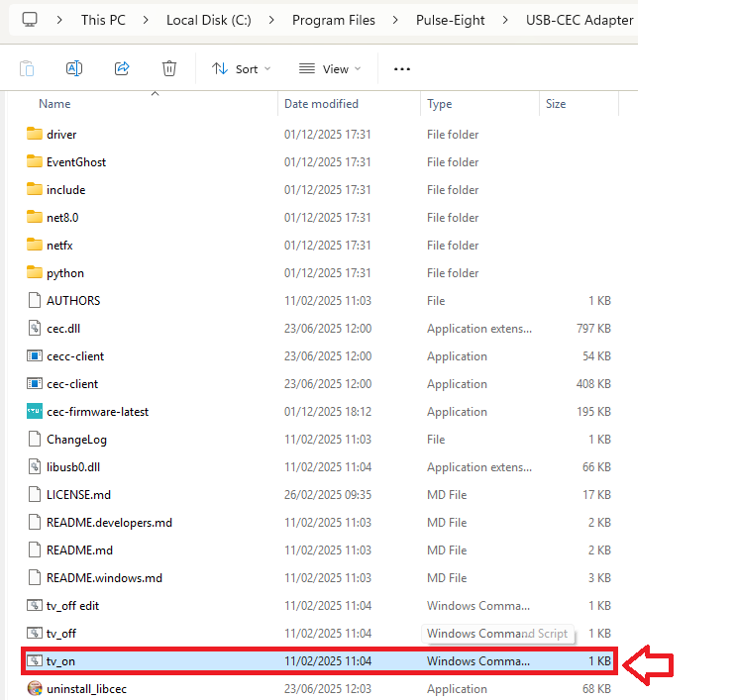
Task: Click the 408 KB size of cec-client
Action: coord(593,384)
